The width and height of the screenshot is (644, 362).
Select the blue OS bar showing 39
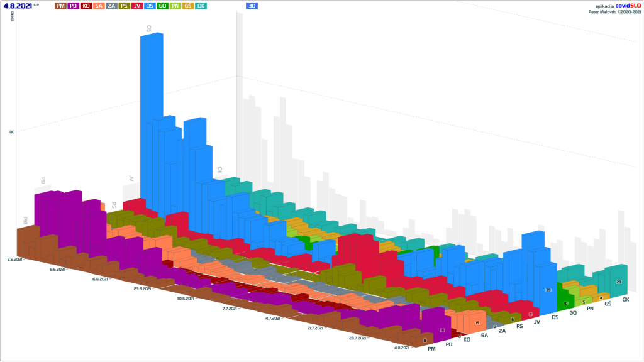coord(548,290)
